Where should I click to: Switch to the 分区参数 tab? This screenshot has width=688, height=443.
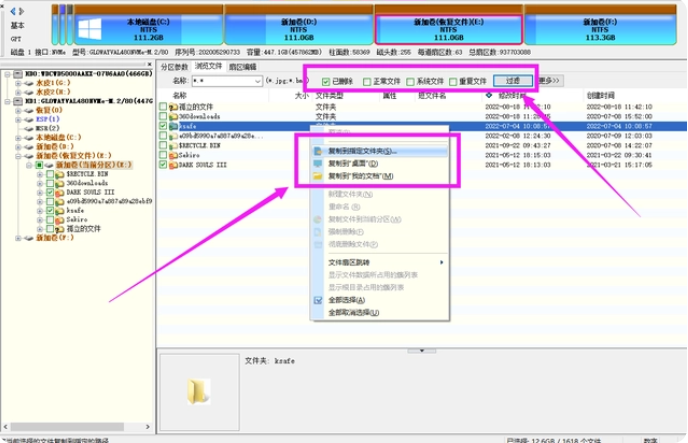click(175, 66)
